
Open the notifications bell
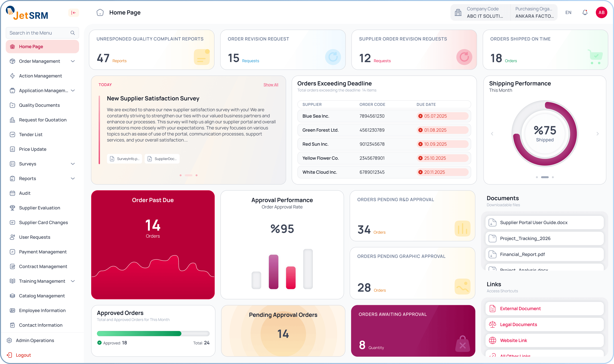tap(585, 13)
